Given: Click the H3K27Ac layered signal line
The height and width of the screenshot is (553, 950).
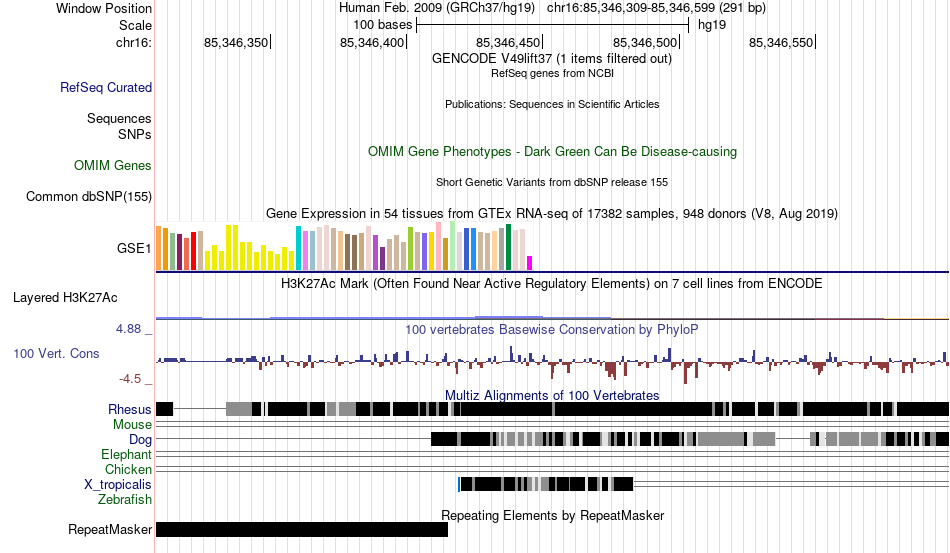Looking at the screenshot, I should pos(552,317).
